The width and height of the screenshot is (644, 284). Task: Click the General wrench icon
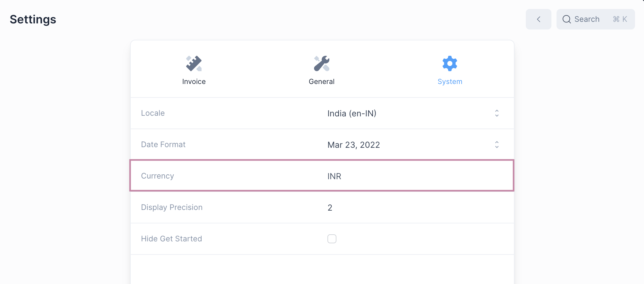(x=322, y=63)
